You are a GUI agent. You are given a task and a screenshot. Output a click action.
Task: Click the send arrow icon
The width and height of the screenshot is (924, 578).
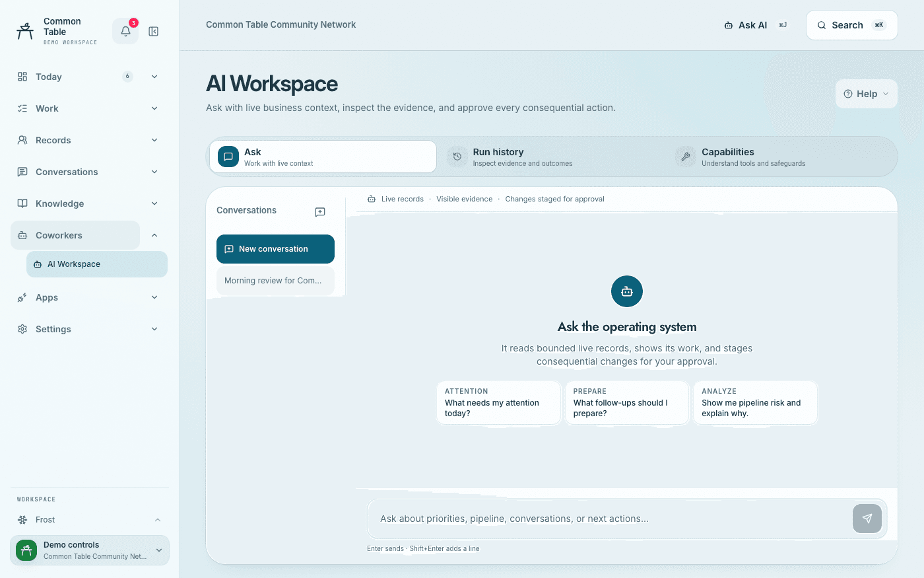point(867,519)
